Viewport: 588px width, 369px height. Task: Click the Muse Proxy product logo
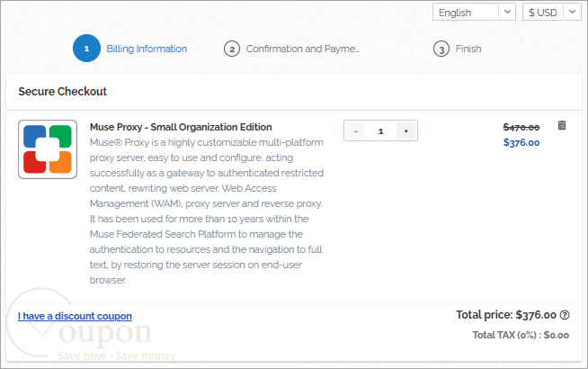[48, 149]
